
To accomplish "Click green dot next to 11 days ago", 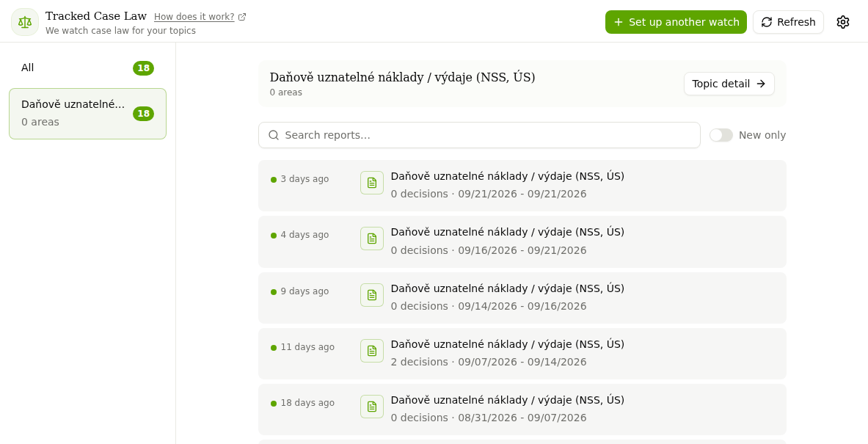I will pos(274,348).
